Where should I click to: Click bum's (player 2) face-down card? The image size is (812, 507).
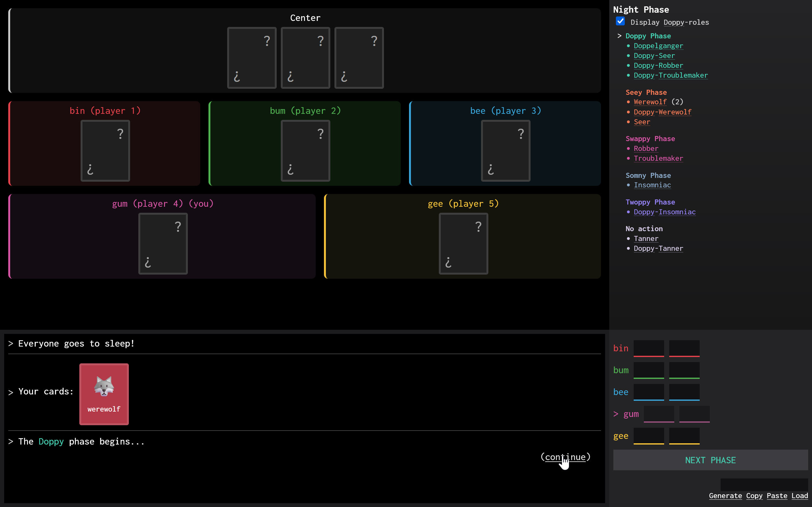(x=305, y=151)
